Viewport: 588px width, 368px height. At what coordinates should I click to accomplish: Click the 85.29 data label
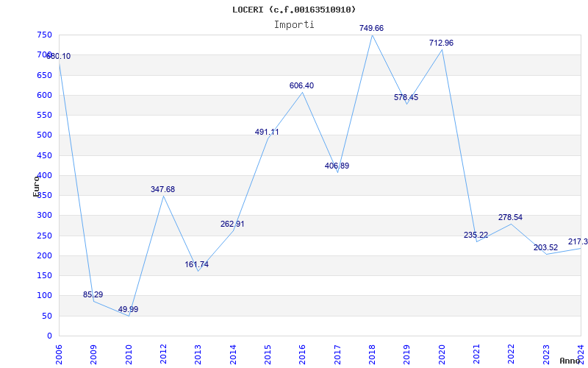(x=93, y=295)
